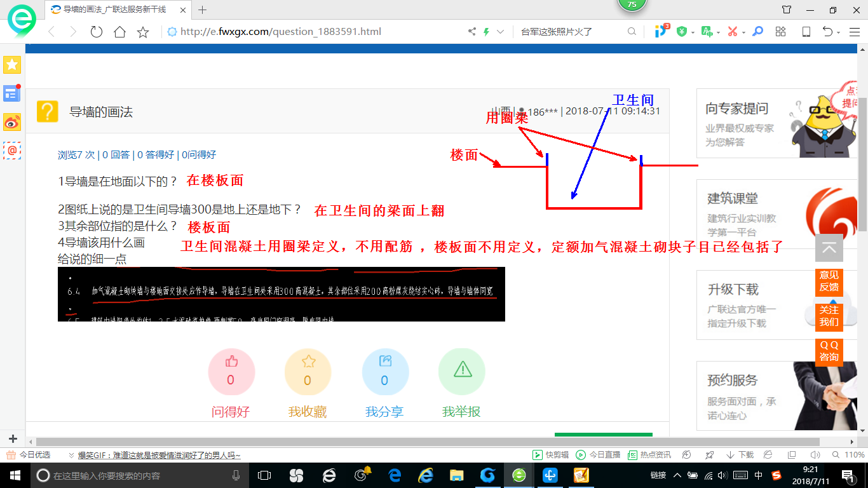Bookmark this page with the star icon

tap(143, 32)
